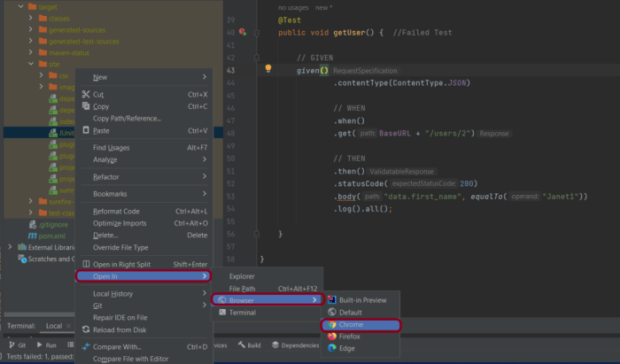Choose Edge browser option
This screenshot has height=364, width=620.
pyautogui.click(x=361, y=348)
